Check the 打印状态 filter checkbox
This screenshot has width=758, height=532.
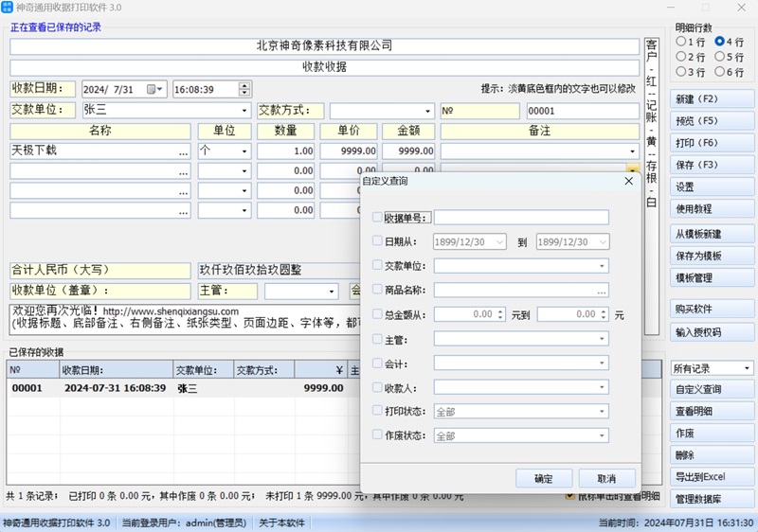pyautogui.click(x=378, y=412)
